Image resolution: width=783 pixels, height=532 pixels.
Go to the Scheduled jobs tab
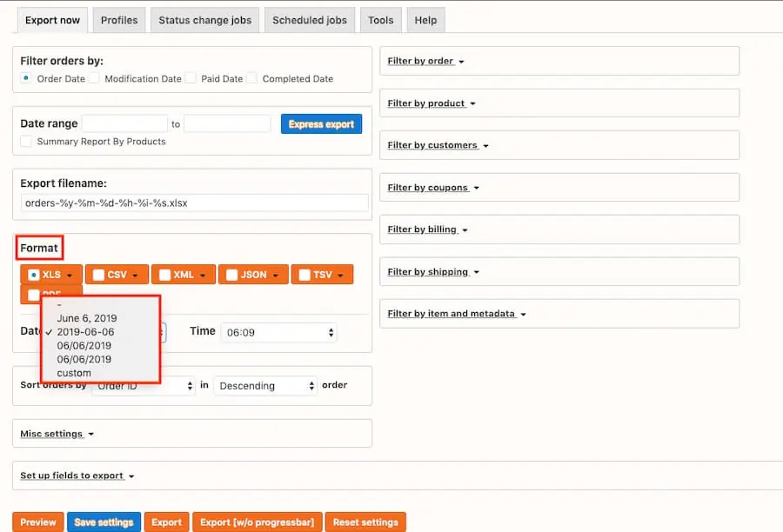coord(310,21)
